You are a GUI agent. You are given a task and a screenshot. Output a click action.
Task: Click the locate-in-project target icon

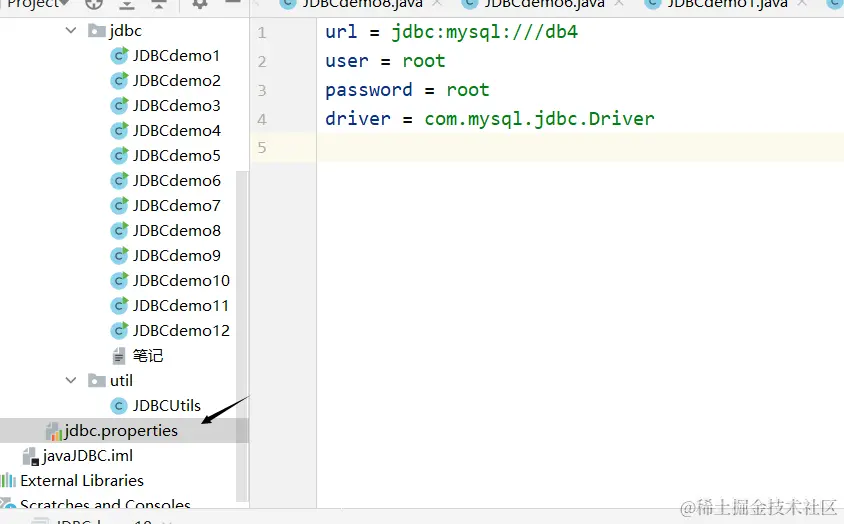[94, 4]
